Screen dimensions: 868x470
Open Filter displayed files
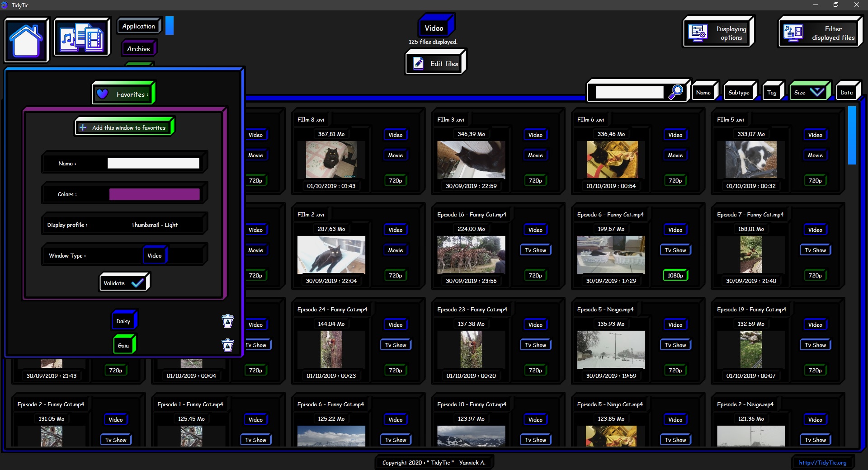(x=820, y=33)
